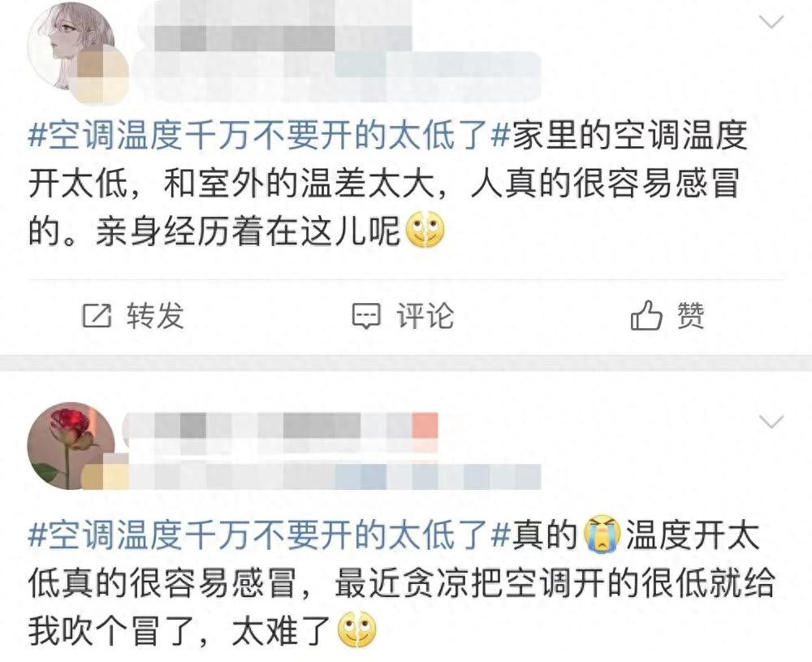Click the 转发 repost label

[155, 315]
